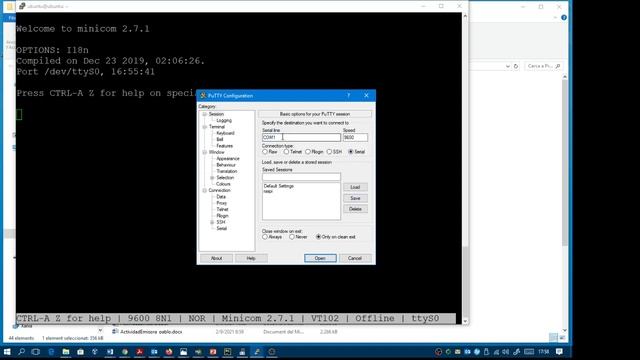Image resolution: width=640 pixels, height=360 pixels.
Task: Click the Speed field showing 9600
Action: 355,138
